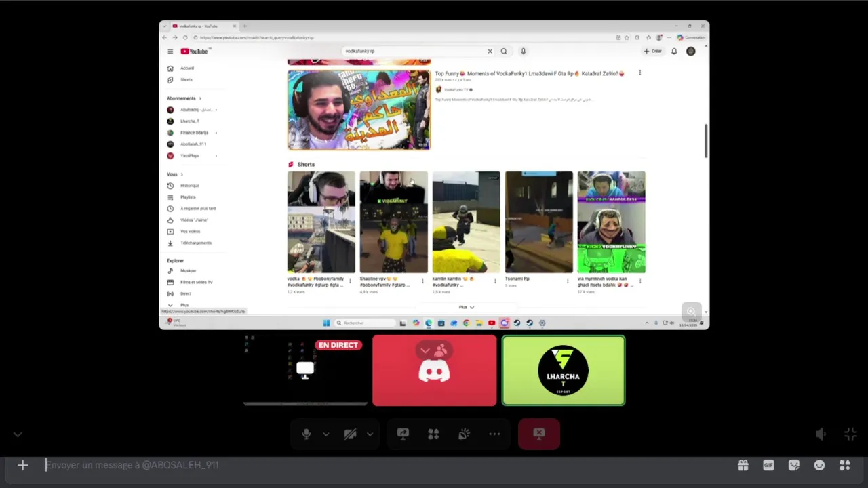Click the zoom magnifier on shared stream
Image resolution: width=868 pixels, height=488 pixels.
[x=691, y=312]
